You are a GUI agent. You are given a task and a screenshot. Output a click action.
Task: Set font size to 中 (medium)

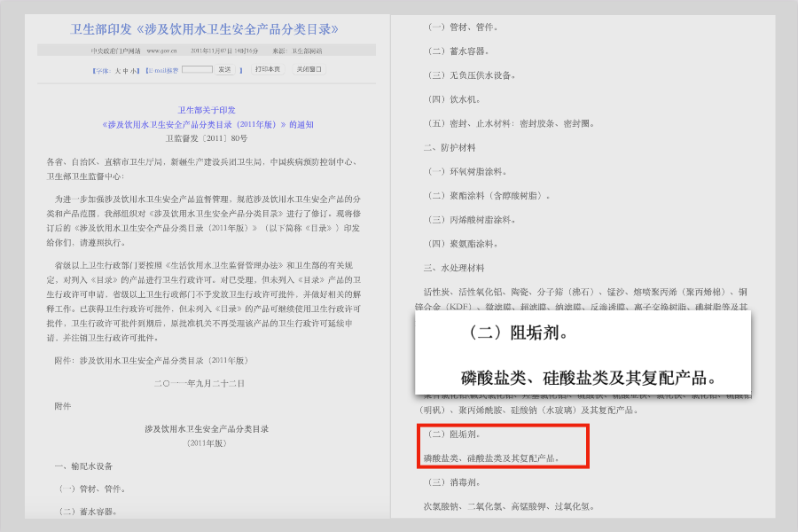click(x=125, y=71)
